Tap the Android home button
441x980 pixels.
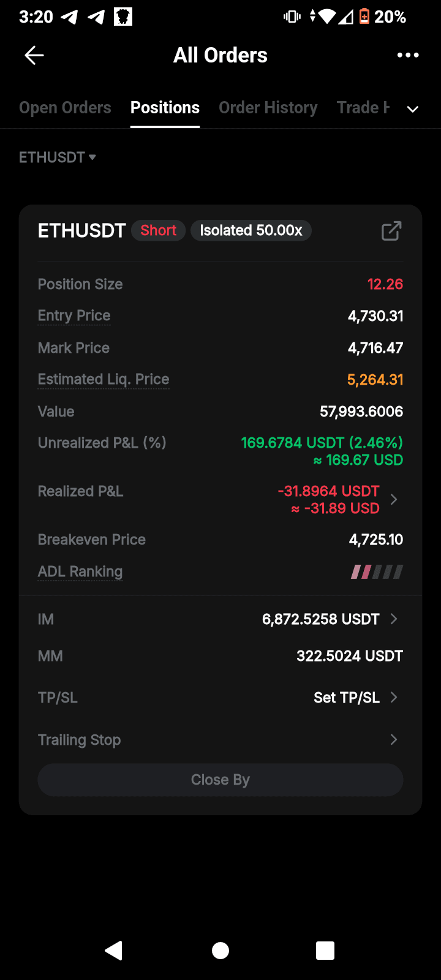pos(221,951)
